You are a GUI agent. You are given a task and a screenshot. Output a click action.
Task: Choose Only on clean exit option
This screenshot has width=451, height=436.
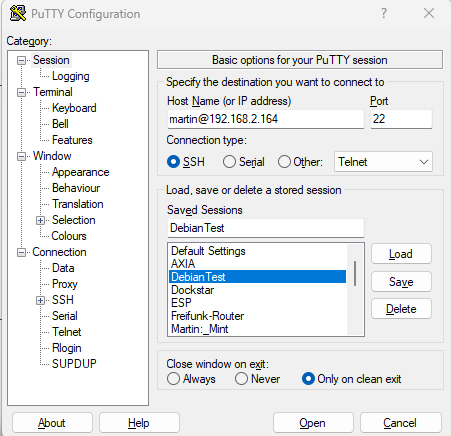[308, 379]
